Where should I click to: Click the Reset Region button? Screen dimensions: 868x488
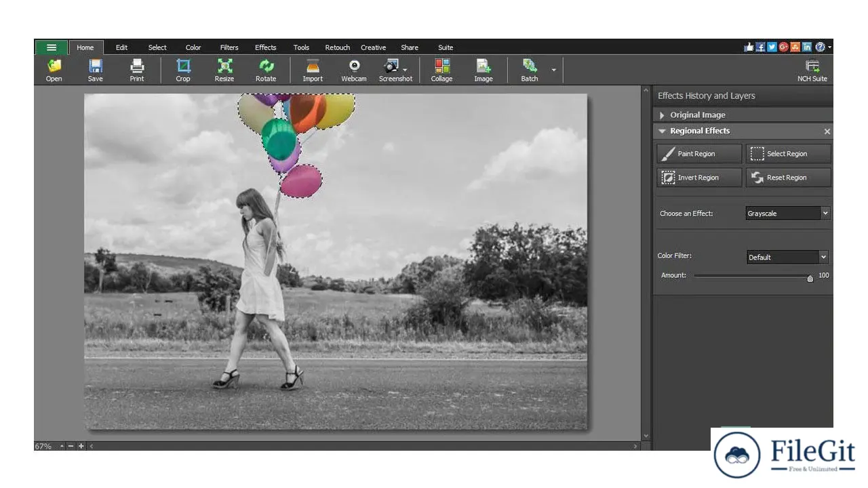point(788,178)
